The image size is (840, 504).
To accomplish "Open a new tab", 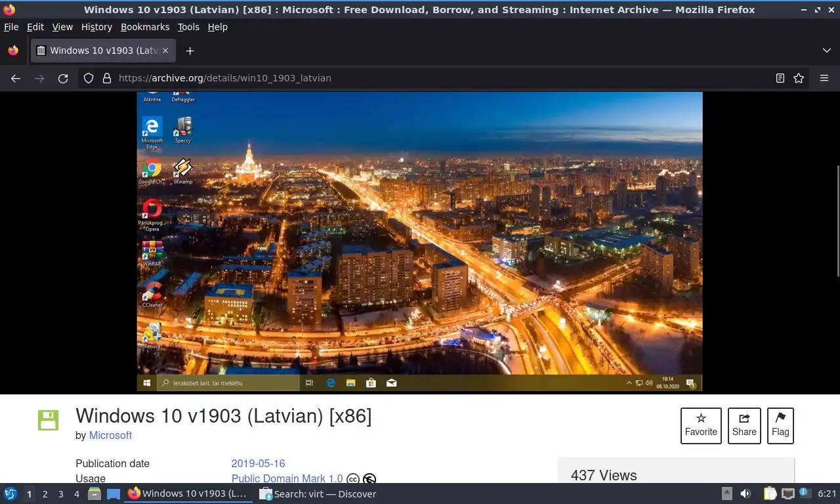I will [190, 51].
